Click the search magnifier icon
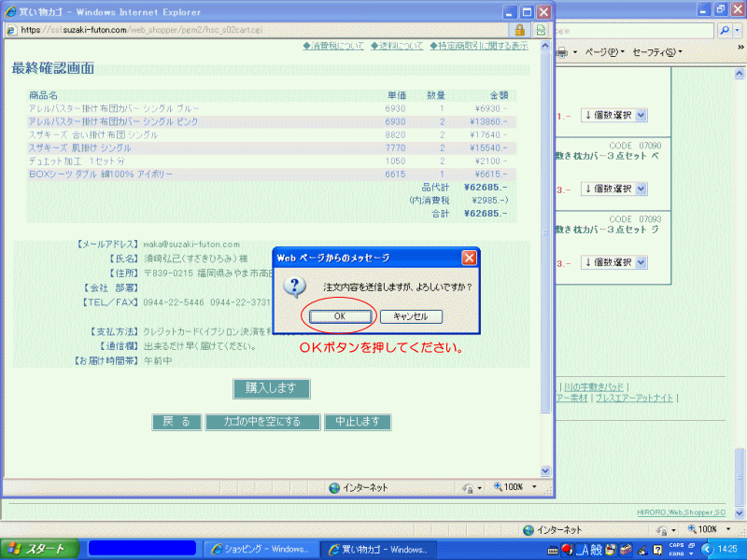Viewport: 747px width, 560px height. click(726, 30)
